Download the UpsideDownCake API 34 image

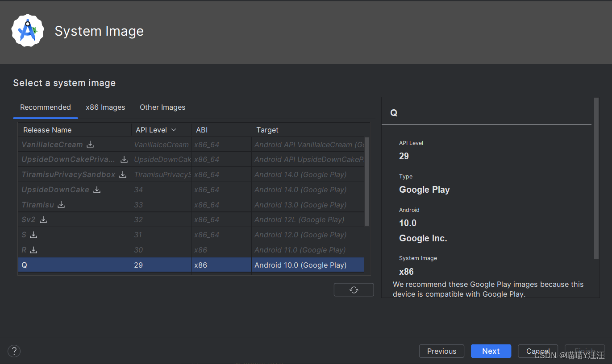(97, 190)
